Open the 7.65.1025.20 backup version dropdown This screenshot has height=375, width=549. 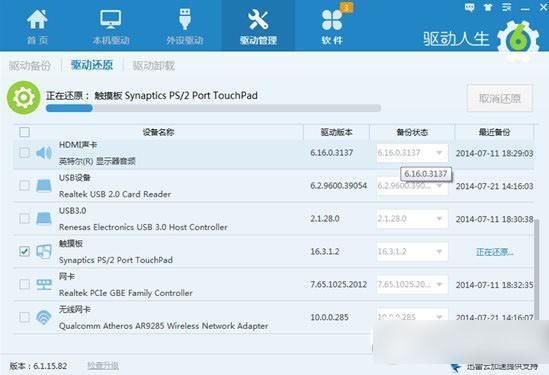(x=412, y=284)
